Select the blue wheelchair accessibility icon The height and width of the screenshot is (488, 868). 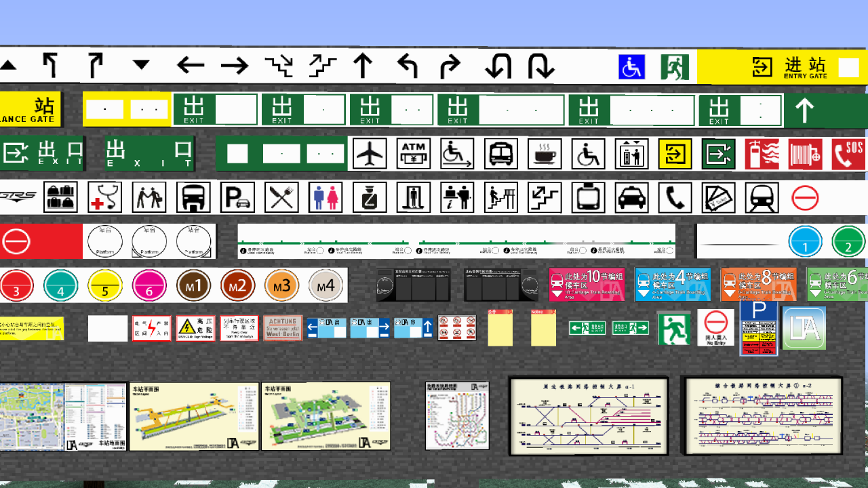[x=631, y=67]
